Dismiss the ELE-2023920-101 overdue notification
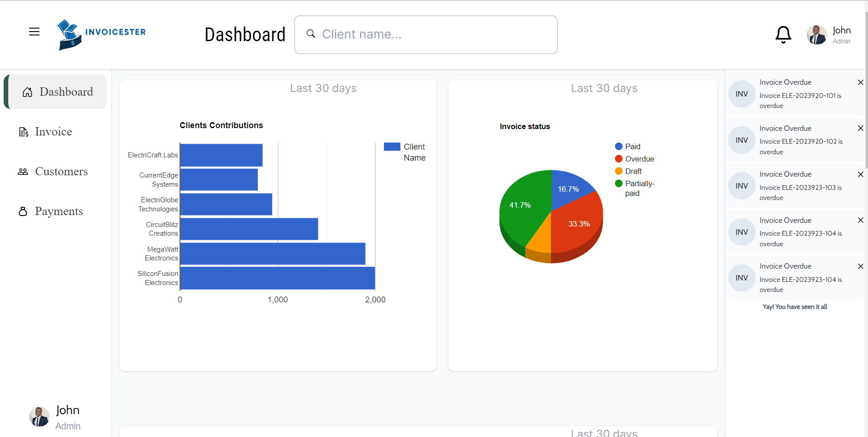Image resolution: width=868 pixels, height=437 pixels. click(860, 82)
